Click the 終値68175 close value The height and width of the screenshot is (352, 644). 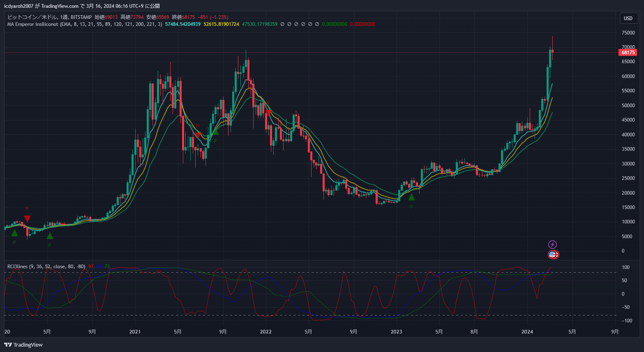click(183, 17)
